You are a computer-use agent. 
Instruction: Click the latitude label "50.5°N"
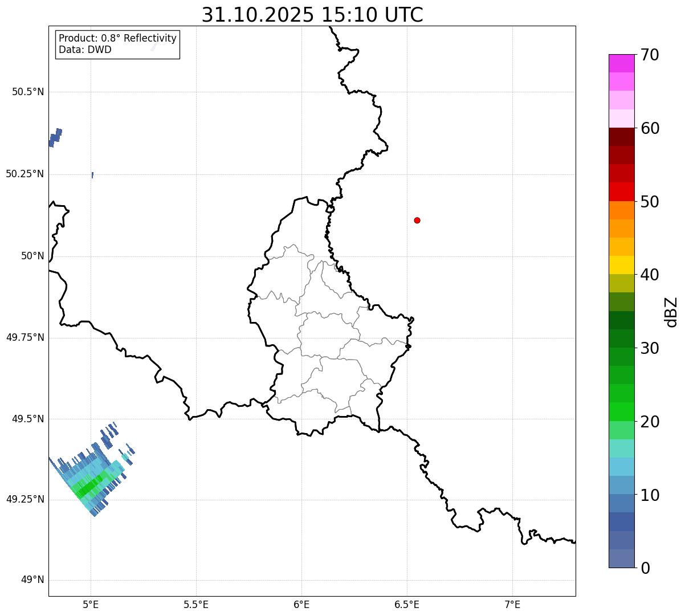(x=28, y=92)
